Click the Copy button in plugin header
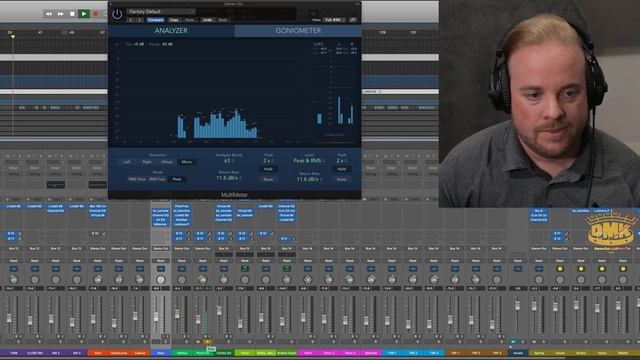Image resolution: width=640 pixels, height=360 pixels. (174, 20)
